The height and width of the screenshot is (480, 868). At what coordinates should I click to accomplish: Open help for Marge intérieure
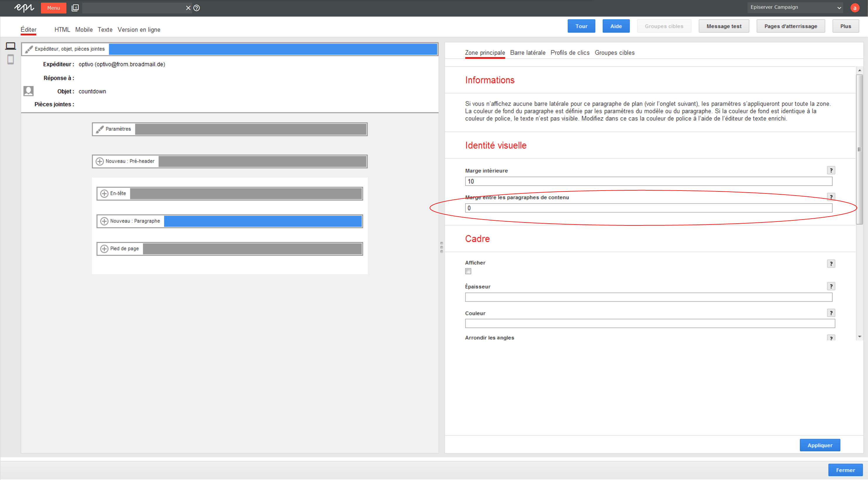coord(831,170)
